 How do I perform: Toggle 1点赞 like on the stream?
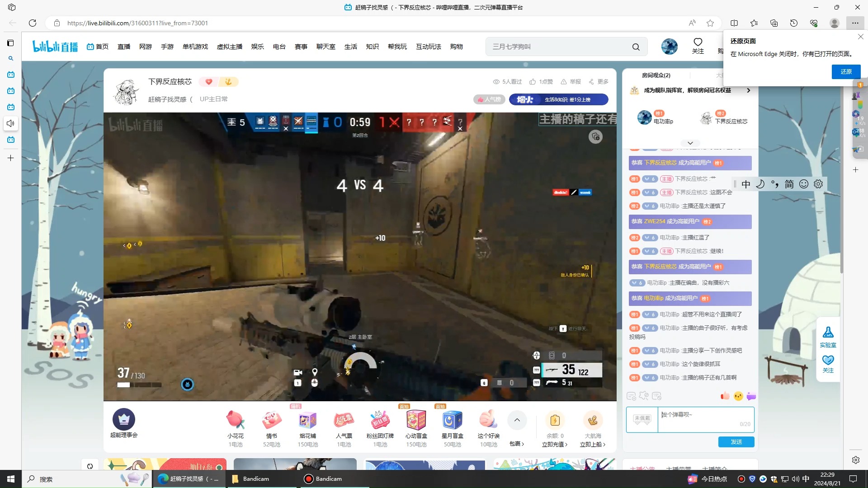click(x=541, y=82)
